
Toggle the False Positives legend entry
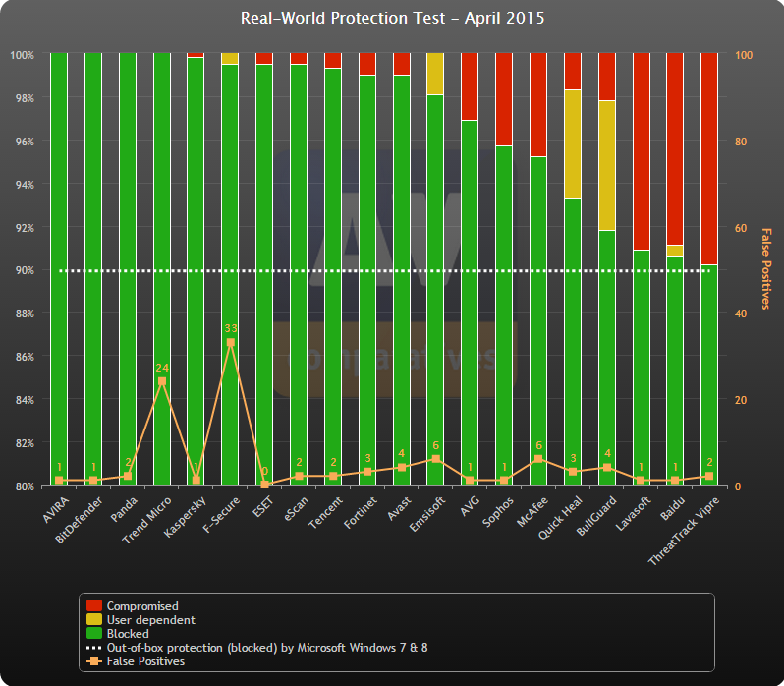tap(145, 661)
